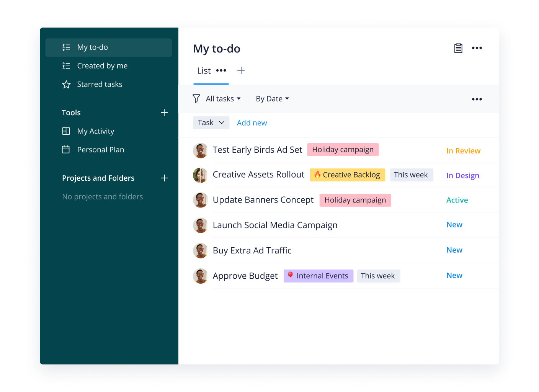Open the three-dot menu beside the clipboard icon
The height and width of the screenshot is (392, 539).
pyautogui.click(x=477, y=48)
